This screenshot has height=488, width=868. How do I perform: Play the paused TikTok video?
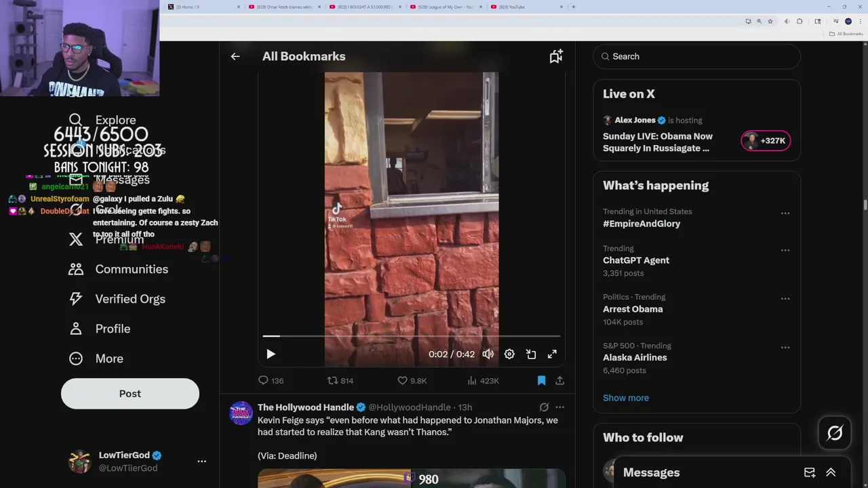pyautogui.click(x=271, y=354)
